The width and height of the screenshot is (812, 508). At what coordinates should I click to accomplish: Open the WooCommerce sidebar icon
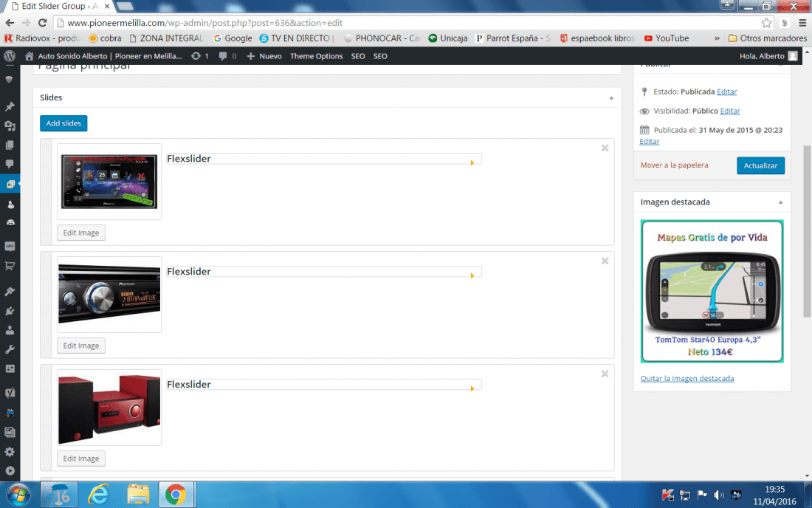pyautogui.click(x=10, y=247)
